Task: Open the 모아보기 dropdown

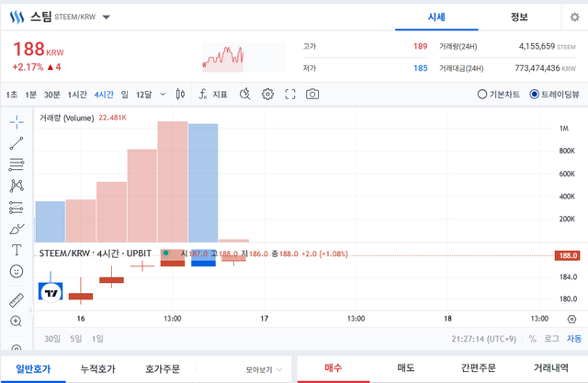Action: pyautogui.click(x=264, y=370)
